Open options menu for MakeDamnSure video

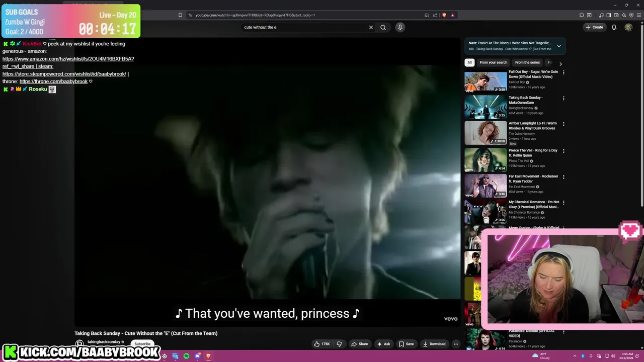(x=563, y=98)
